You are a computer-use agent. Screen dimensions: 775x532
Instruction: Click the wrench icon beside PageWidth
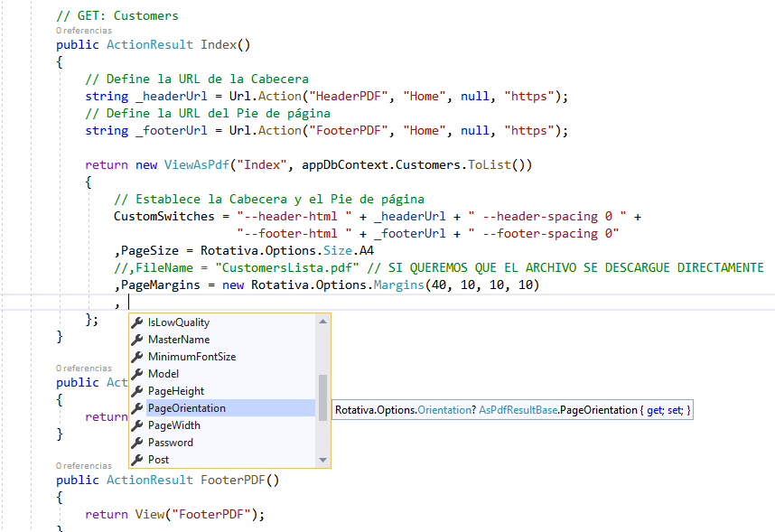point(137,425)
